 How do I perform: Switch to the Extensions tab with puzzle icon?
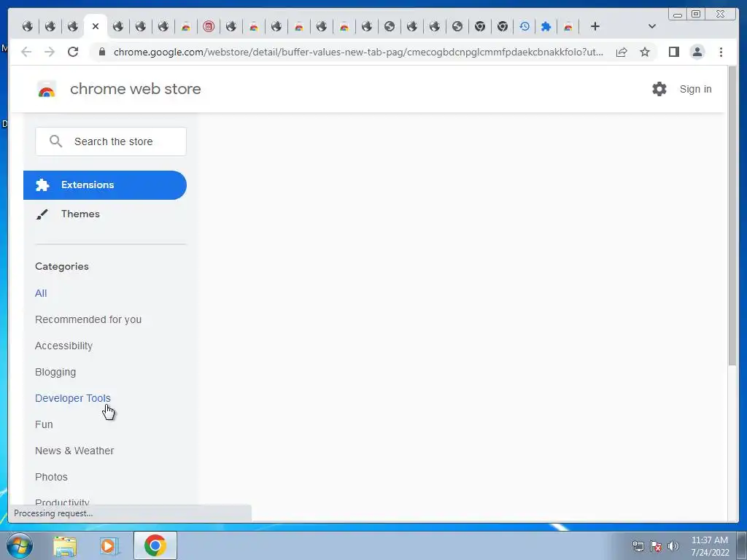pyautogui.click(x=546, y=27)
